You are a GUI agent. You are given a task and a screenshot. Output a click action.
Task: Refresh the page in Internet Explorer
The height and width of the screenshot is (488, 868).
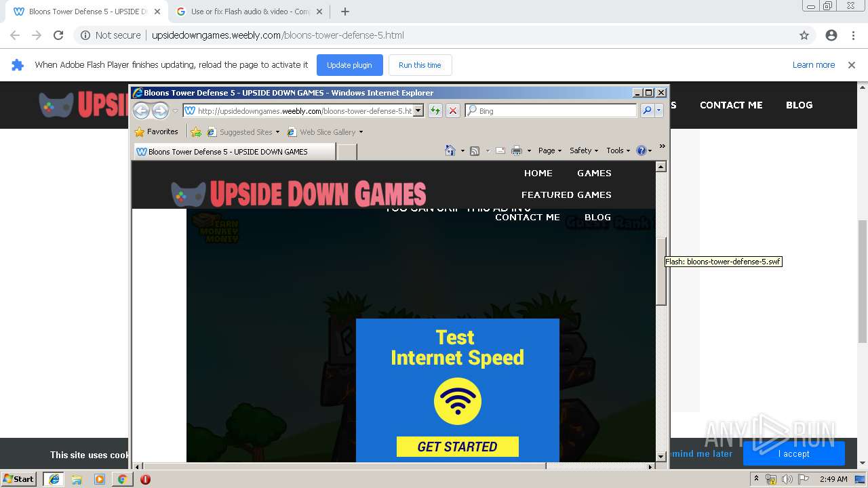[435, 110]
